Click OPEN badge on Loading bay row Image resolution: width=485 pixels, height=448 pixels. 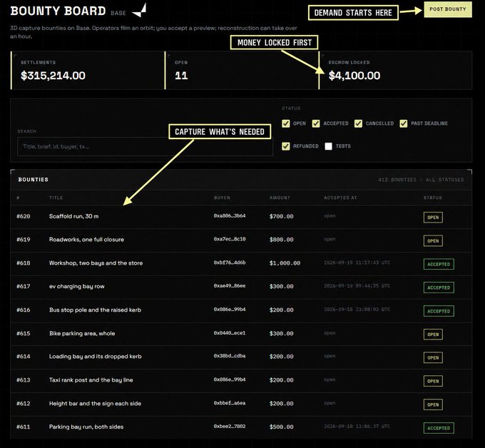[x=433, y=357]
